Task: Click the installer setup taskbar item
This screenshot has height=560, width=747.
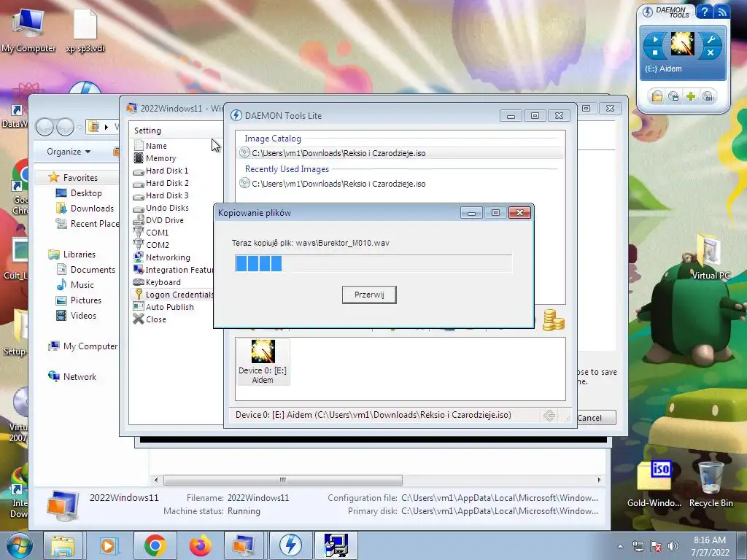Action: pos(336,545)
